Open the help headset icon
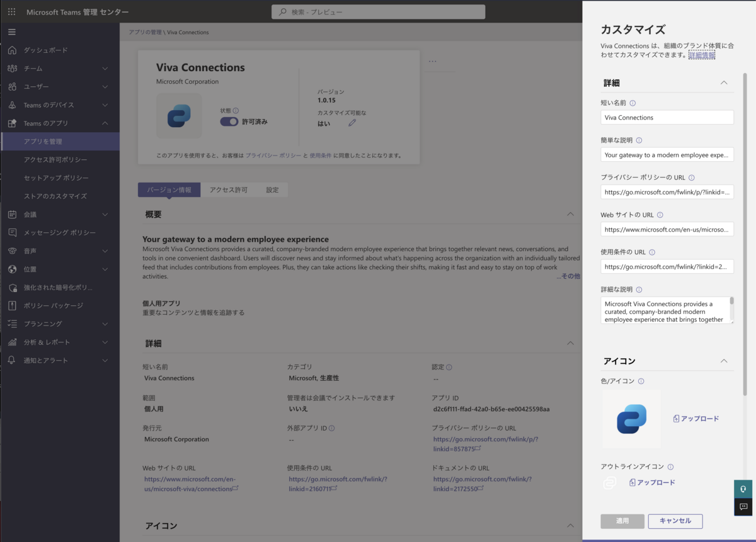The width and height of the screenshot is (756, 542). 743,489
